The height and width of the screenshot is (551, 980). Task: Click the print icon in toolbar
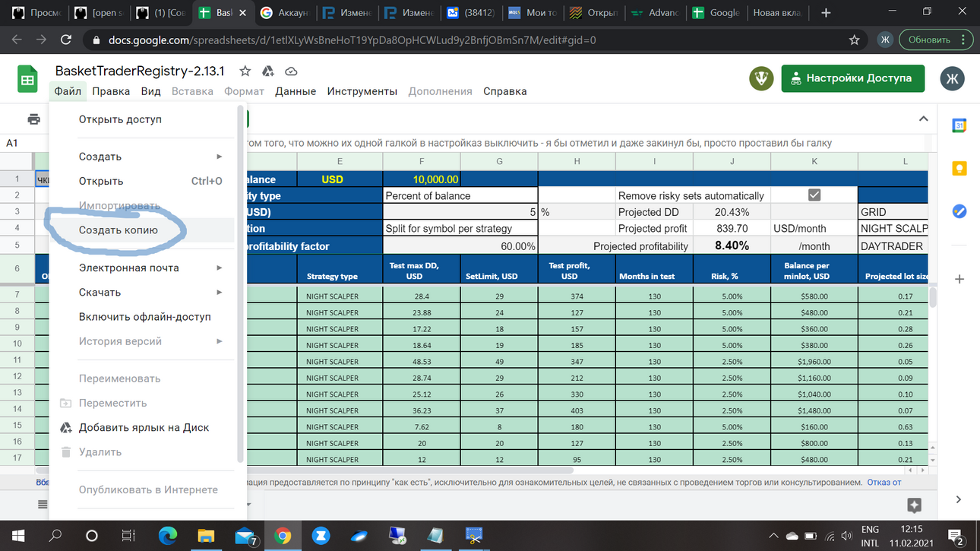click(33, 119)
